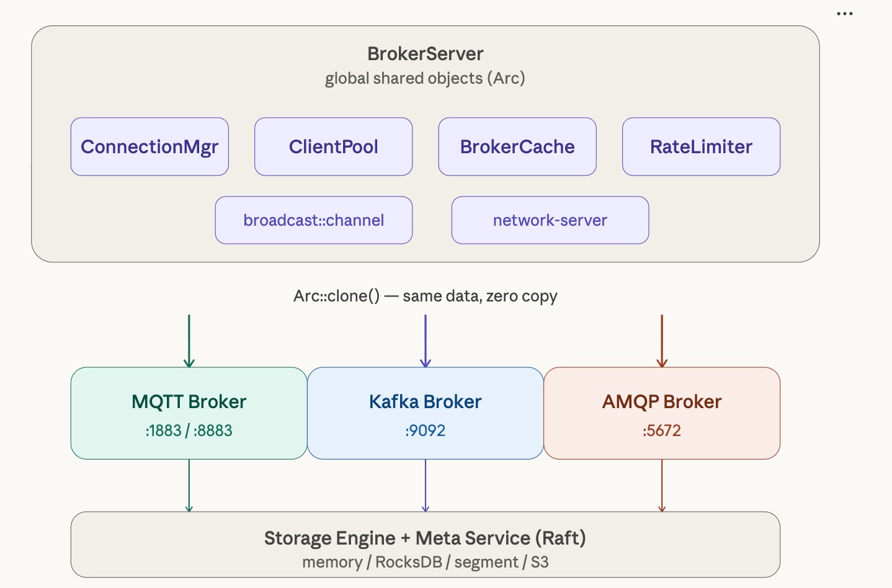Click the green arrow above MQTT Broker
This screenshot has width=892, height=588.
189,341
